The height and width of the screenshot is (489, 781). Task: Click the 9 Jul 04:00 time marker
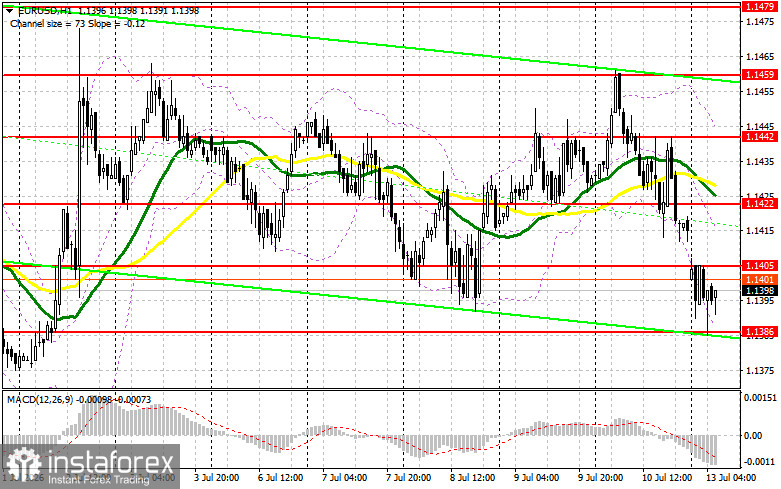(536, 478)
